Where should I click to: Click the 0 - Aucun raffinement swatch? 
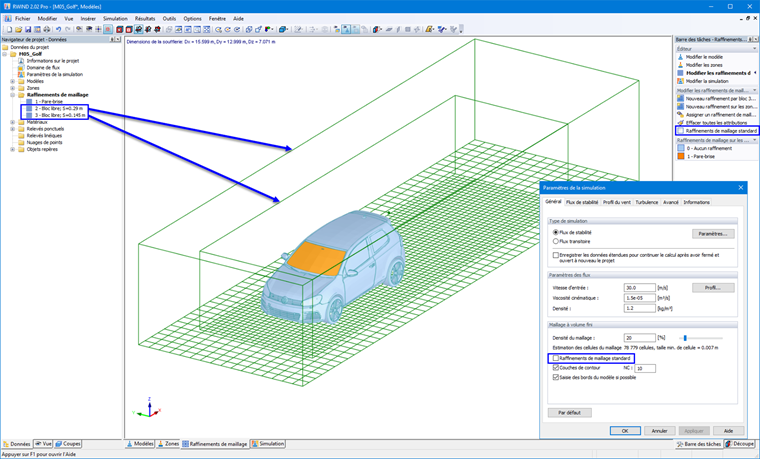coord(681,148)
